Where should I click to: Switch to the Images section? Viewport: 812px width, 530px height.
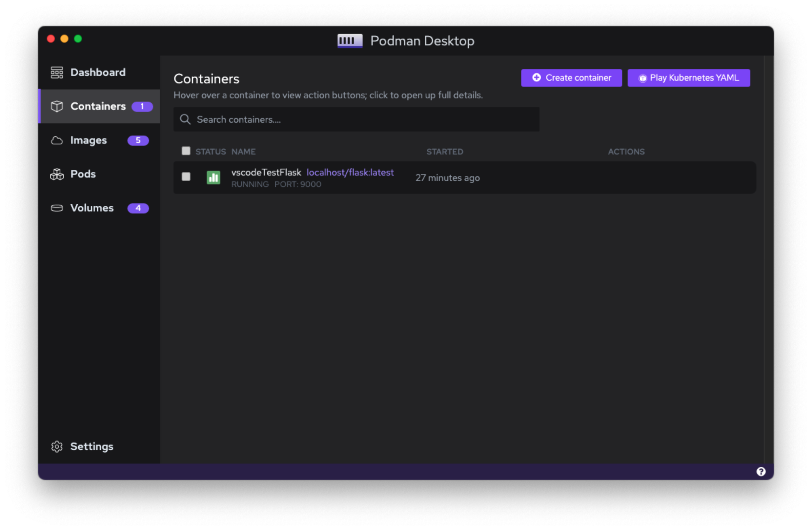(x=88, y=140)
